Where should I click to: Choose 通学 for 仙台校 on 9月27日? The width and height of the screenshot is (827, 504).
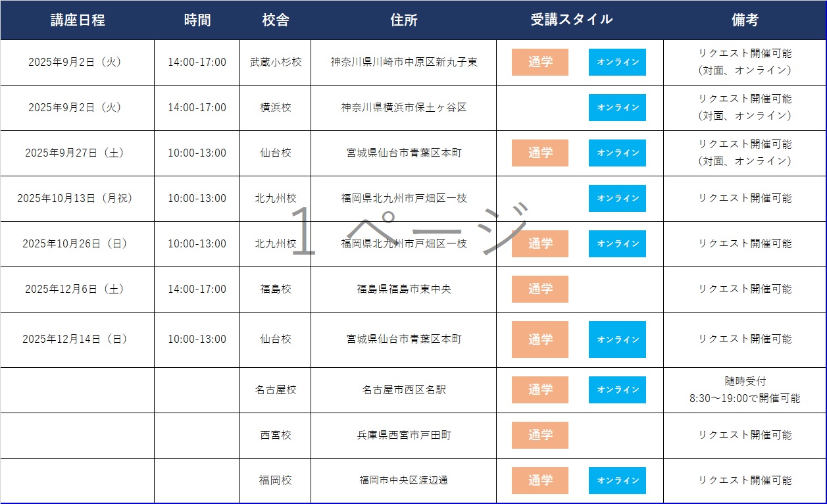pyautogui.click(x=540, y=153)
